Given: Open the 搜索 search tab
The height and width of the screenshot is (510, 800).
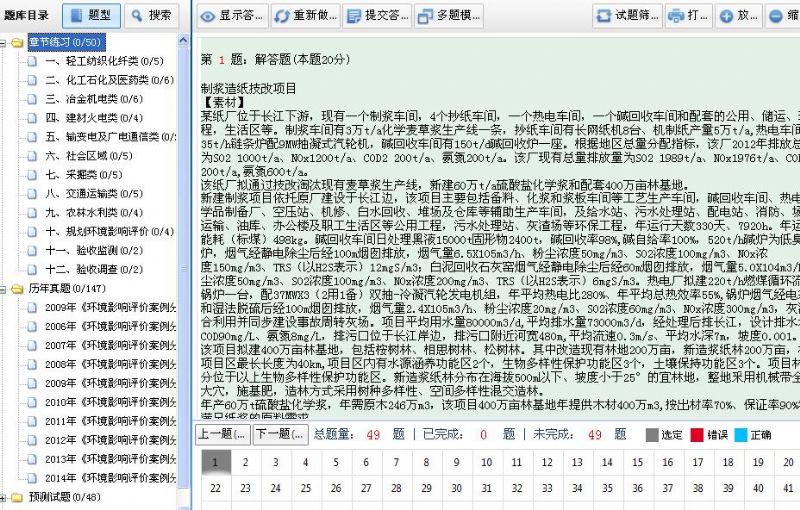Looking at the screenshot, I should 153,15.
